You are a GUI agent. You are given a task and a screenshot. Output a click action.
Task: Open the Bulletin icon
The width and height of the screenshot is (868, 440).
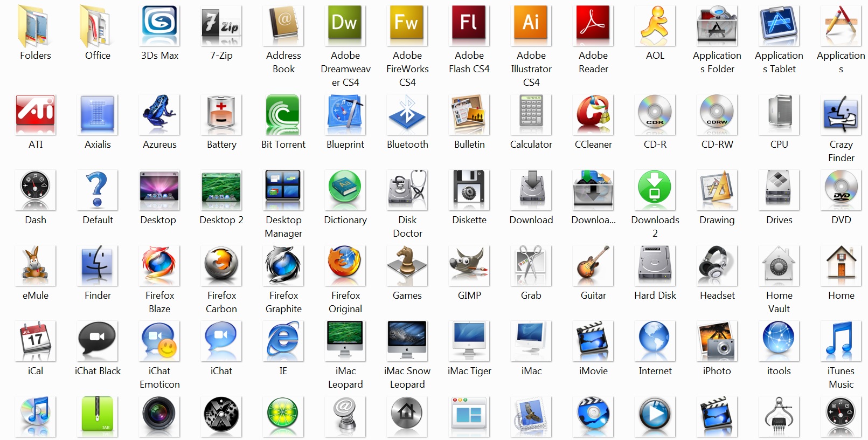click(x=469, y=114)
